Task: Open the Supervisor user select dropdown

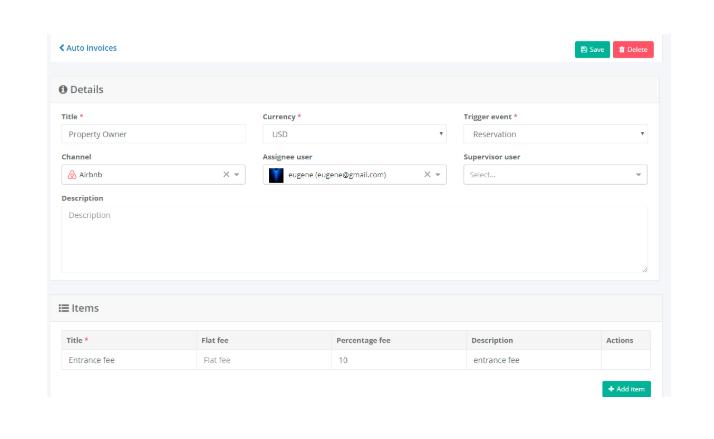Action: tap(555, 174)
